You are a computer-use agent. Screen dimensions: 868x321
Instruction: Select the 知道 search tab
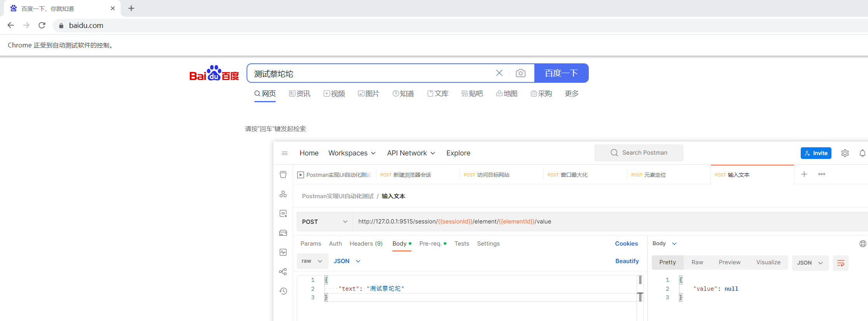click(403, 94)
